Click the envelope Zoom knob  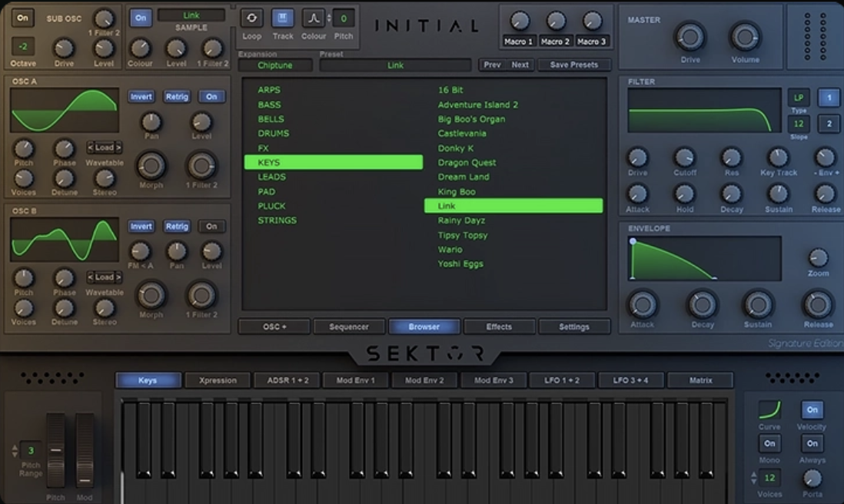tap(818, 257)
